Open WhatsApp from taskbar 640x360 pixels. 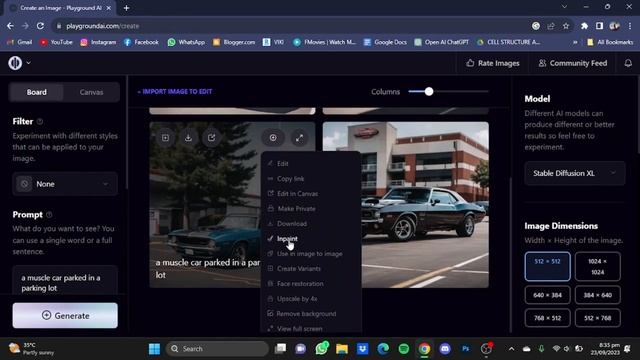pyautogui.click(x=322, y=349)
